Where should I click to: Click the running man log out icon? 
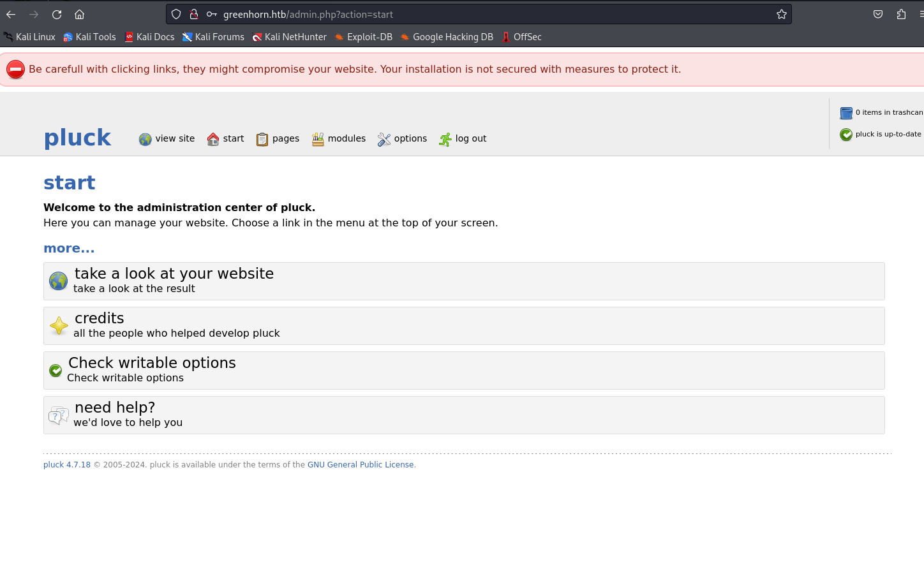[x=445, y=139]
